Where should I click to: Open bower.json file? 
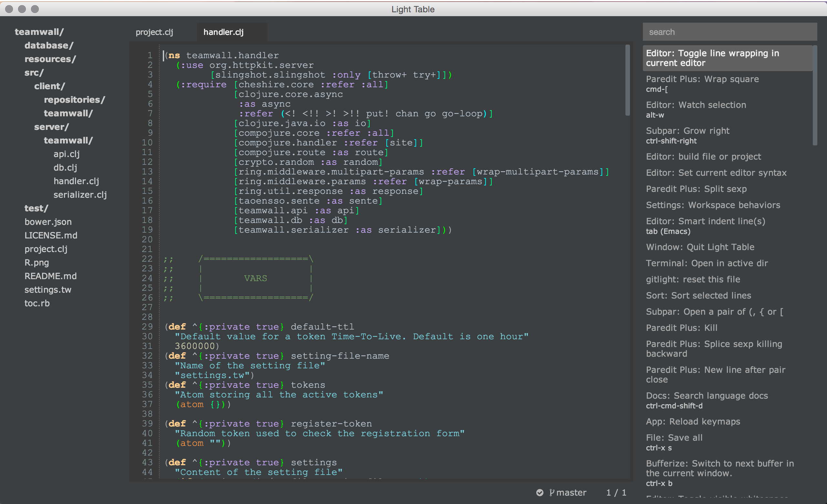click(x=48, y=222)
